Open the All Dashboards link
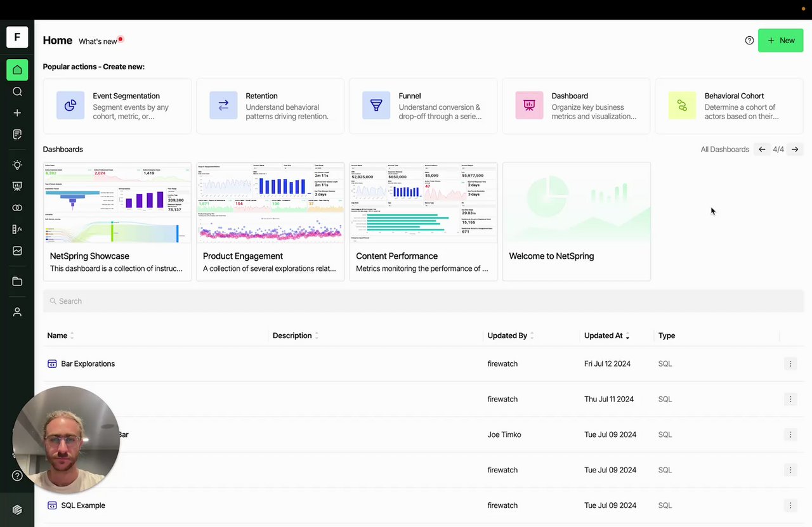The image size is (812, 527). pyautogui.click(x=724, y=150)
